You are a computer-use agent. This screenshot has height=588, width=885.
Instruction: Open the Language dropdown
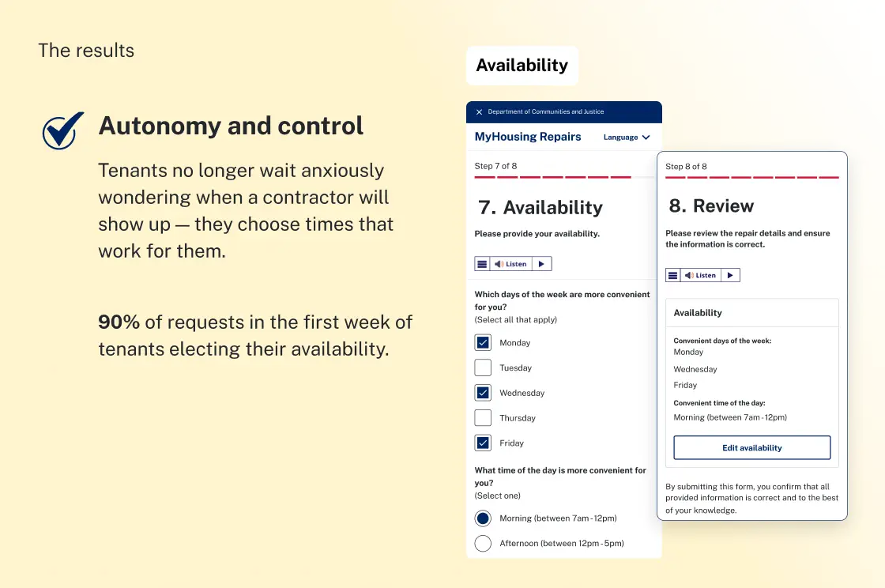(627, 137)
